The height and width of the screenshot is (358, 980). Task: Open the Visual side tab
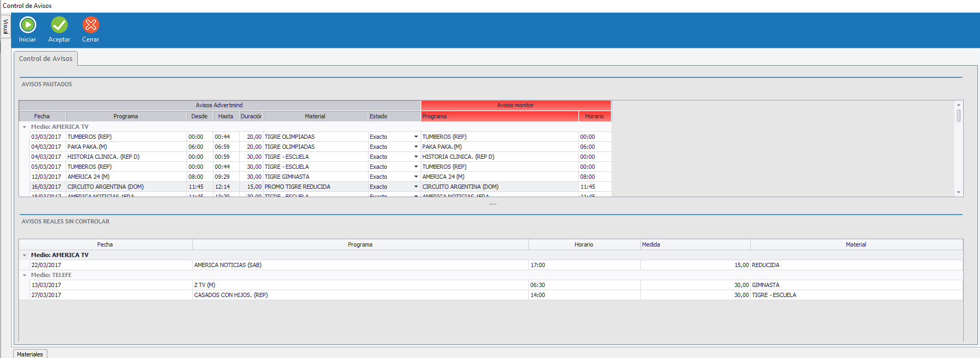(x=5, y=26)
